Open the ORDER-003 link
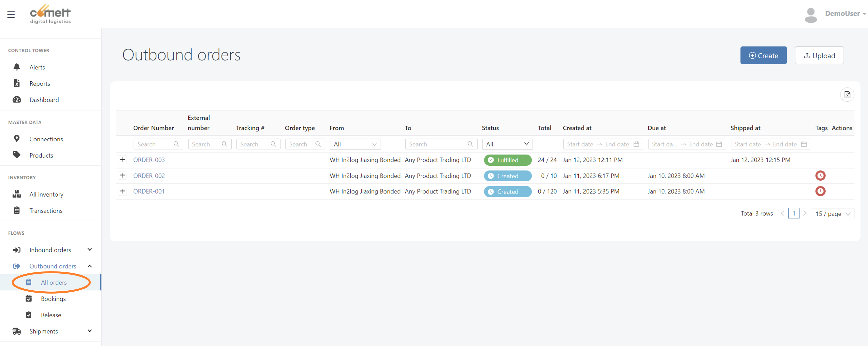This screenshot has width=868, height=346. (149, 160)
